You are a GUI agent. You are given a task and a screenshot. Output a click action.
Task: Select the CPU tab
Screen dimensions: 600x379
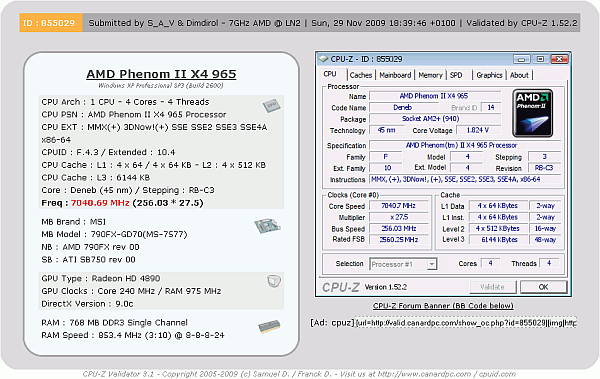click(330, 74)
